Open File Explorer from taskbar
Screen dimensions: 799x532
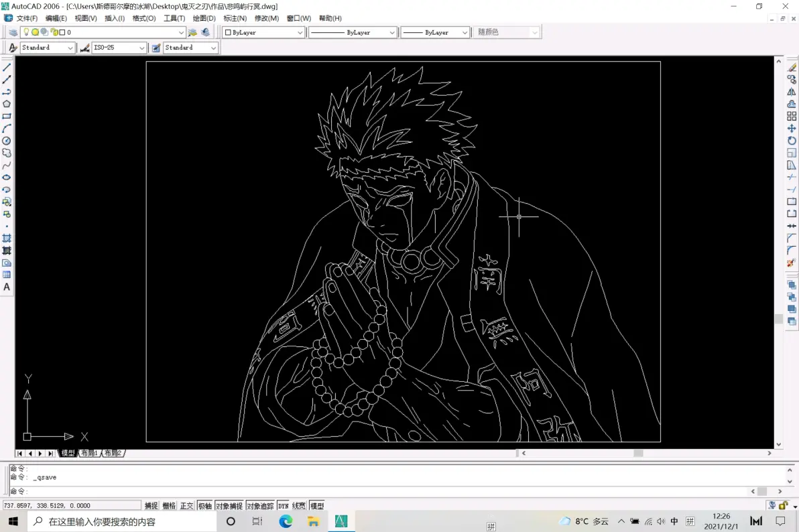tap(313, 521)
